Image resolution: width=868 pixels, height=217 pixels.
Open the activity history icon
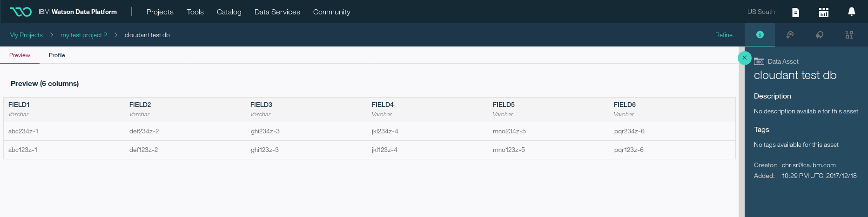[x=790, y=35]
